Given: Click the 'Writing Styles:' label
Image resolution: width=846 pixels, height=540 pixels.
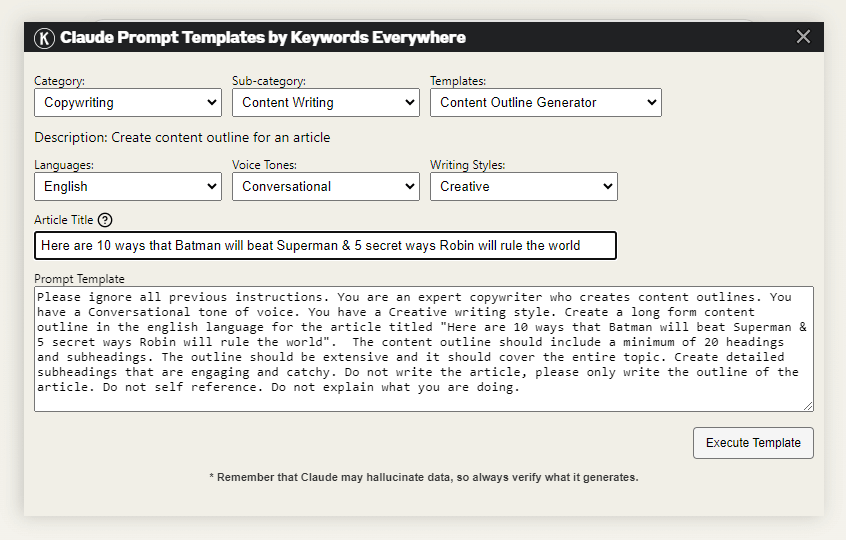Looking at the screenshot, I should 467,165.
